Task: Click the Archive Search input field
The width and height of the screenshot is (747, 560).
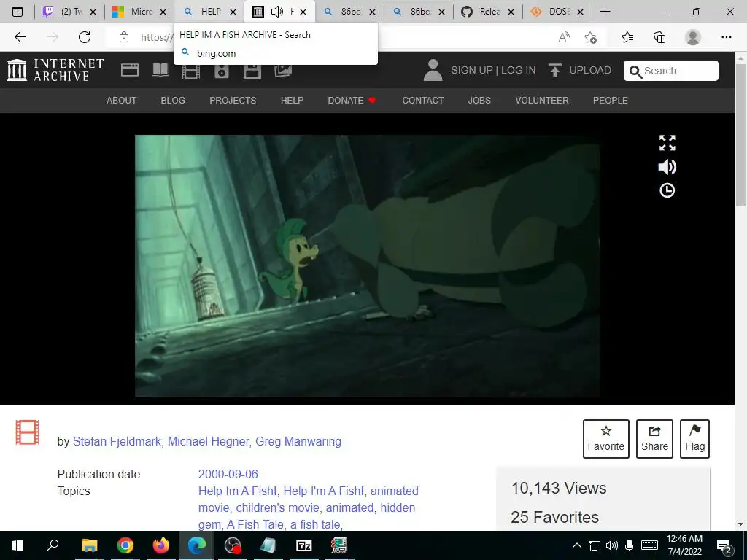Action: click(x=671, y=71)
